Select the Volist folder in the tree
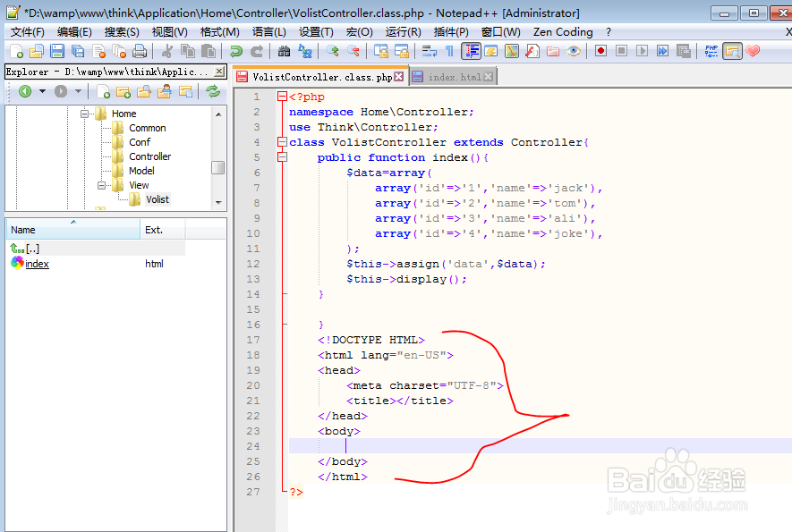The width and height of the screenshot is (792, 532). 158,199
